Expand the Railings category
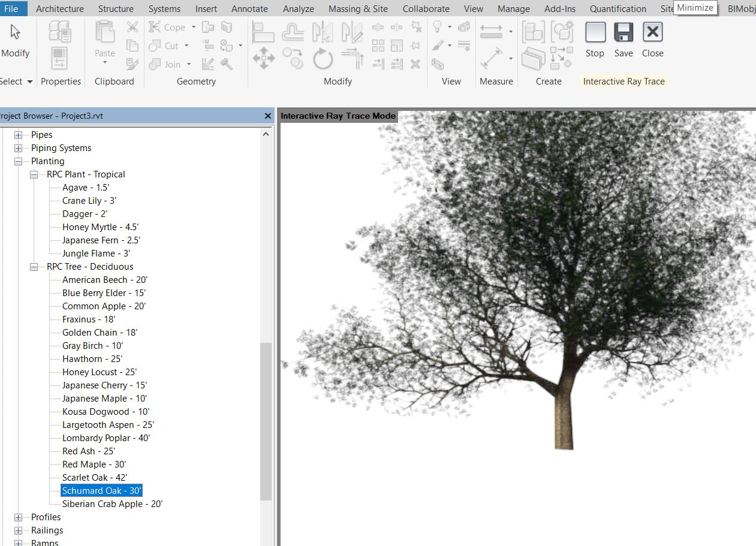This screenshot has height=546, width=756. [x=19, y=530]
